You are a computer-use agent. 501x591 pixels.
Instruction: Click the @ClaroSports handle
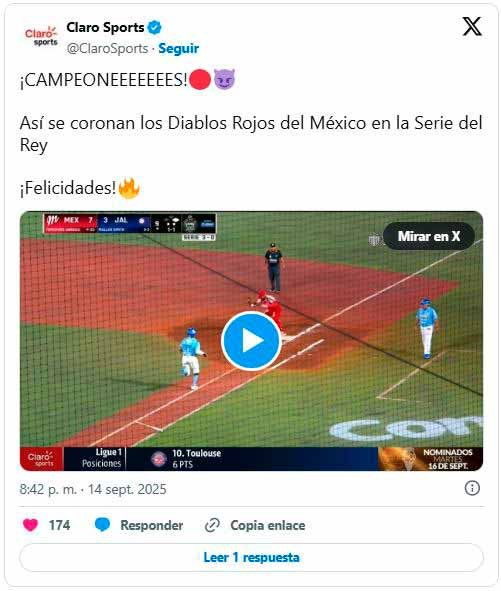tap(107, 48)
